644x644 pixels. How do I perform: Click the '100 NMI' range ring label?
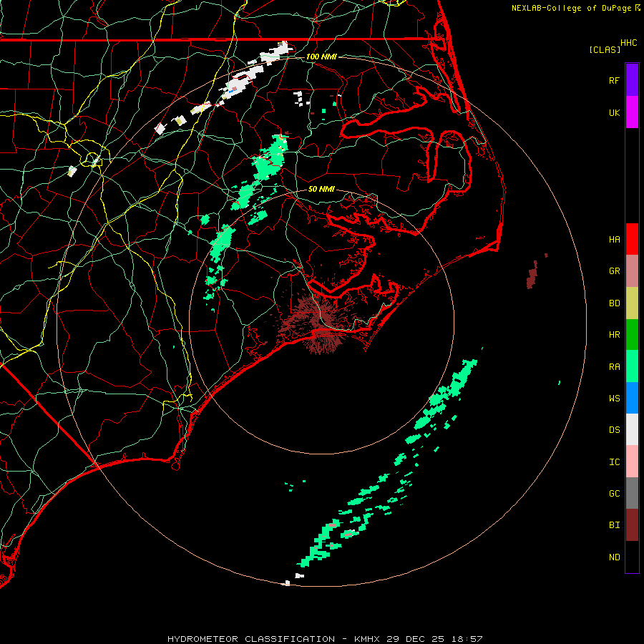pyautogui.click(x=321, y=57)
